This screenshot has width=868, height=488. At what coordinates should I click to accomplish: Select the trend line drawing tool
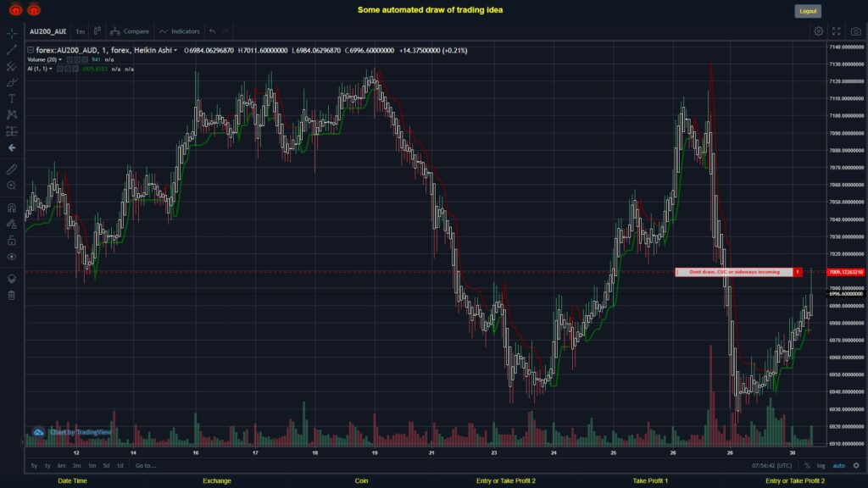pyautogui.click(x=12, y=50)
